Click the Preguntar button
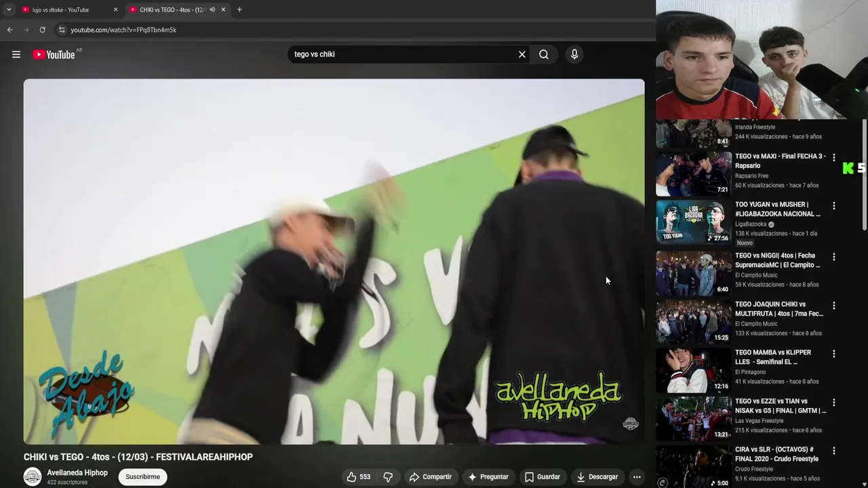The height and width of the screenshot is (488, 868). [x=488, y=476]
